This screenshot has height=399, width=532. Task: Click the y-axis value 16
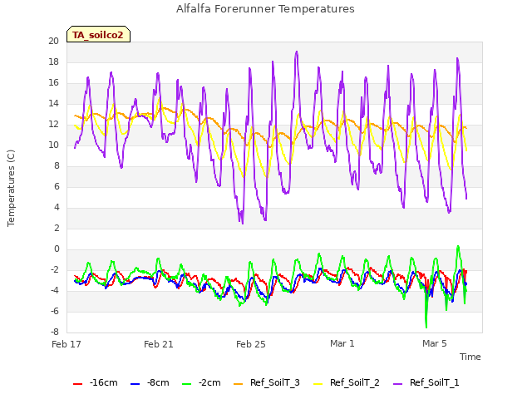pos(53,83)
